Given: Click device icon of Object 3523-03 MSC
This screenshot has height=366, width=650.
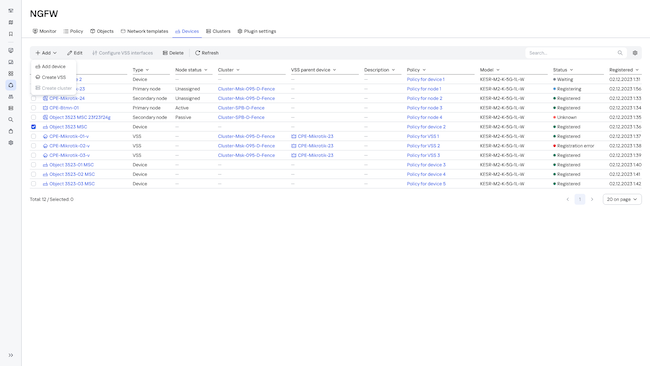Looking at the screenshot, I should point(45,184).
